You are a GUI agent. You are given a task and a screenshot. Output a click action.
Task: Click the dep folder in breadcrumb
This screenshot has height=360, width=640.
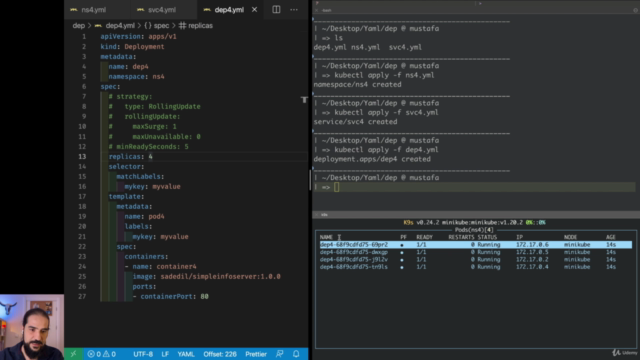pos(78,25)
